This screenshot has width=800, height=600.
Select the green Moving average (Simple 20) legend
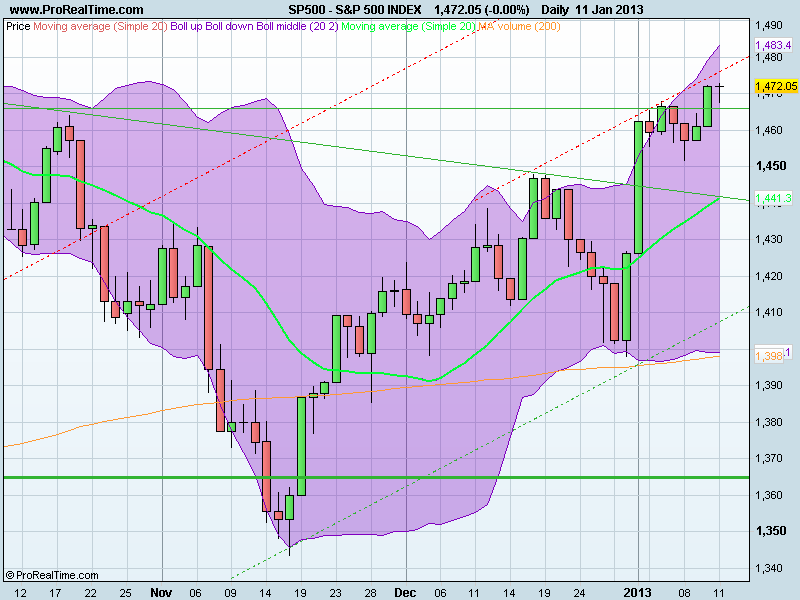tap(408, 26)
